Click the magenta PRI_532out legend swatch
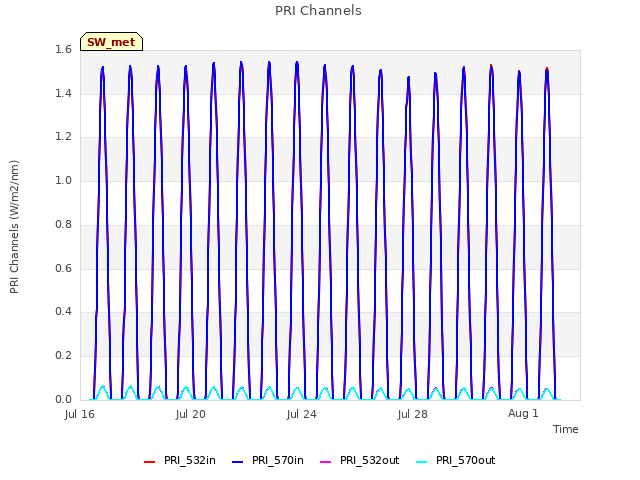The height and width of the screenshot is (480, 640). coord(326,462)
